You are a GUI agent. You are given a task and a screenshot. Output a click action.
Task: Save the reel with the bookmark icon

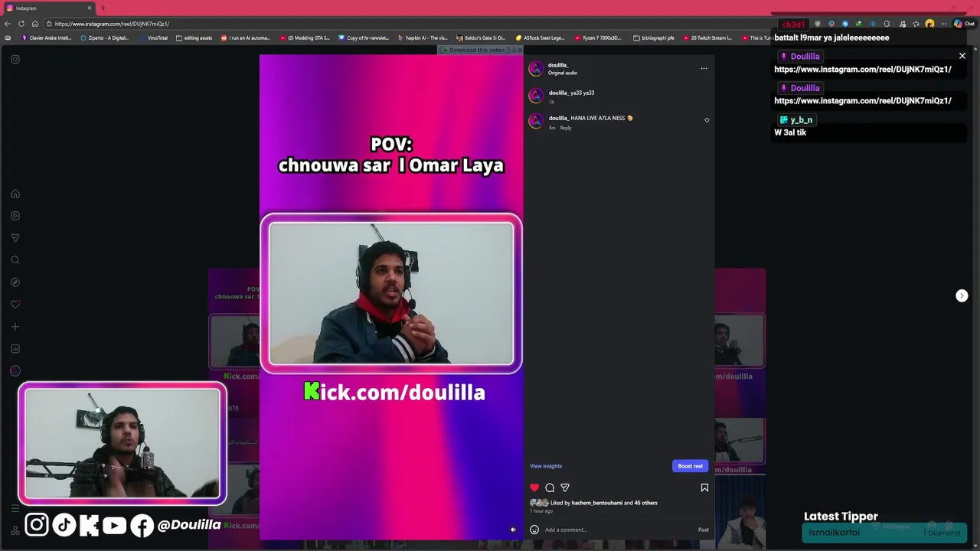click(x=704, y=487)
